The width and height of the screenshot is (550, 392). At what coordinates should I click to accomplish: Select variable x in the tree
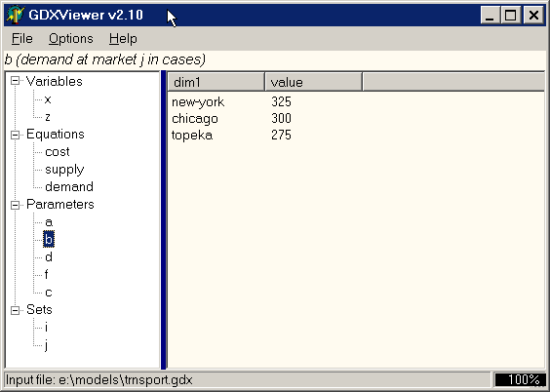pos(48,99)
